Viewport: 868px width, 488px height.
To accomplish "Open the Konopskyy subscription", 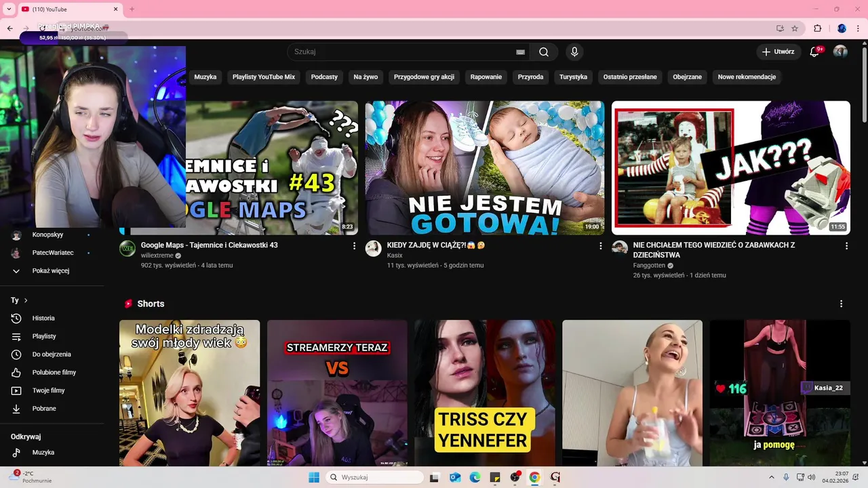I will click(x=52, y=235).
